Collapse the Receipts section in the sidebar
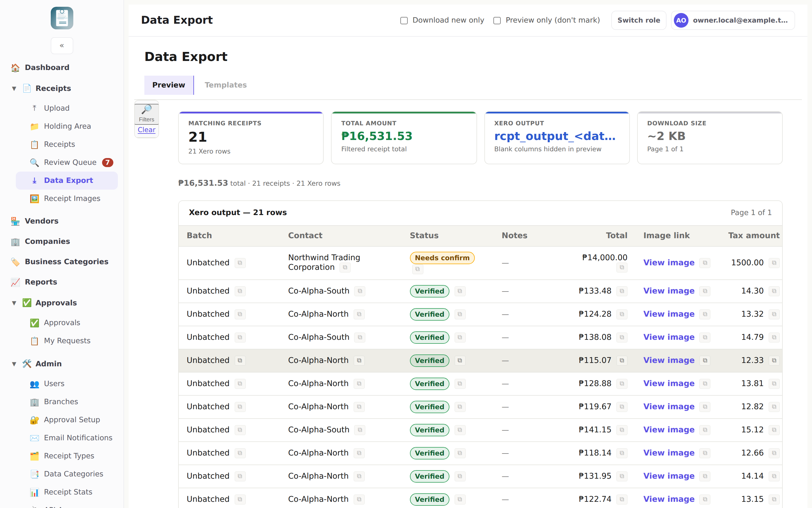812x508 pixels. tap(14, 89)
